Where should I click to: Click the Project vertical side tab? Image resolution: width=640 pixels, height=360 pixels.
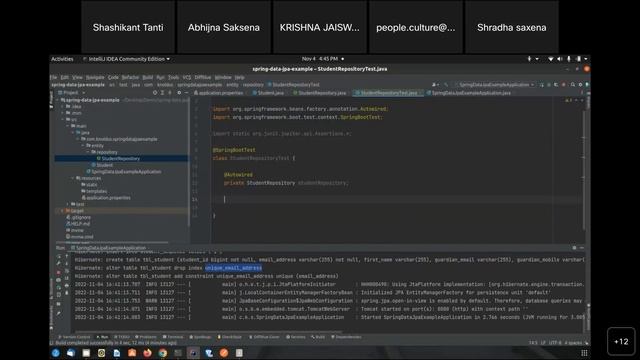[51, 100]
